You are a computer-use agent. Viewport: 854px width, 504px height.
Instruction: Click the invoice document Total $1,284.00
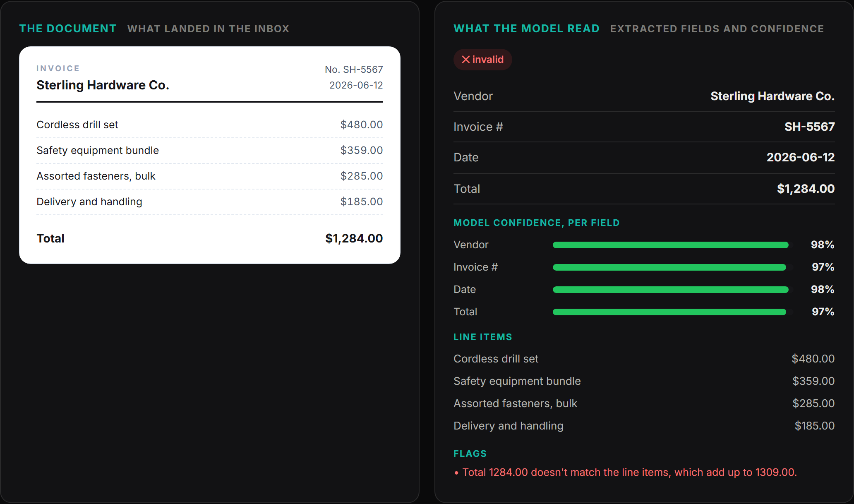click(210, 238)
